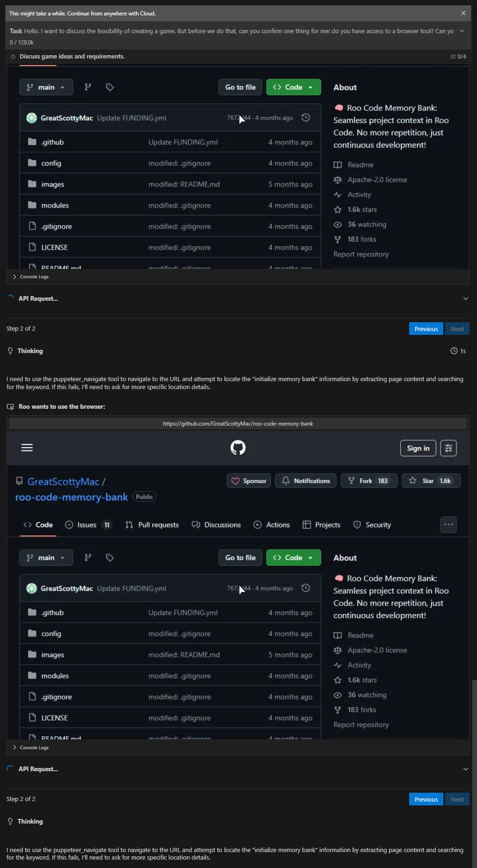Switch to the Projects tab
The height and width of the screenshot is (868, 477).
(x=322, y=525)
